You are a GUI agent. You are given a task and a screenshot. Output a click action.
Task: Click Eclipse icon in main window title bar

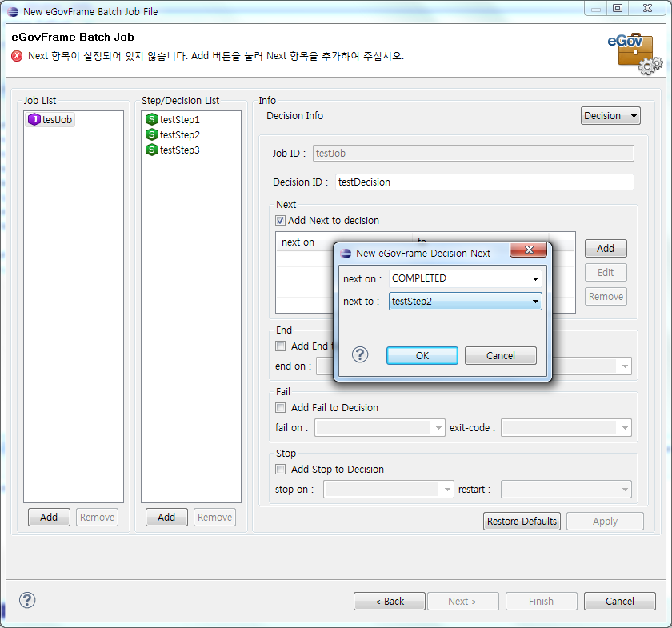[13, 11]
